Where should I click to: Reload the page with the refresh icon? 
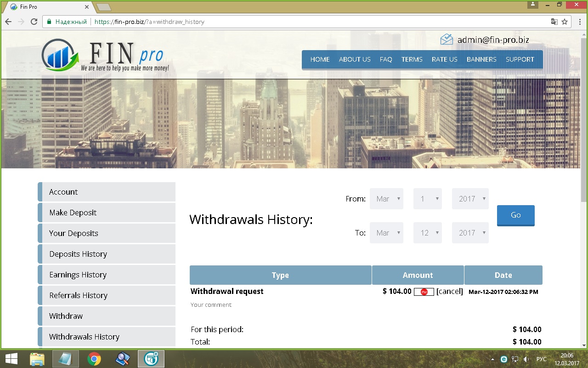tap(34, 22)
